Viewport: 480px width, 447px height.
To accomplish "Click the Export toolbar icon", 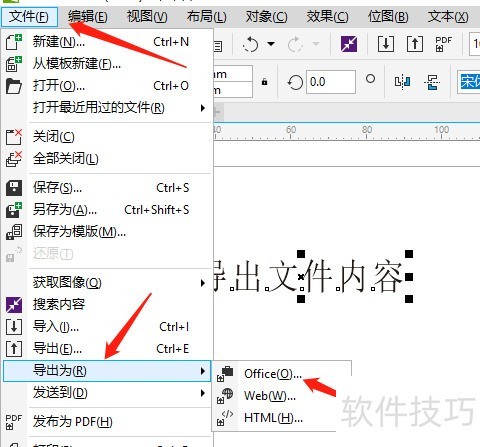I will click(415, 44).
